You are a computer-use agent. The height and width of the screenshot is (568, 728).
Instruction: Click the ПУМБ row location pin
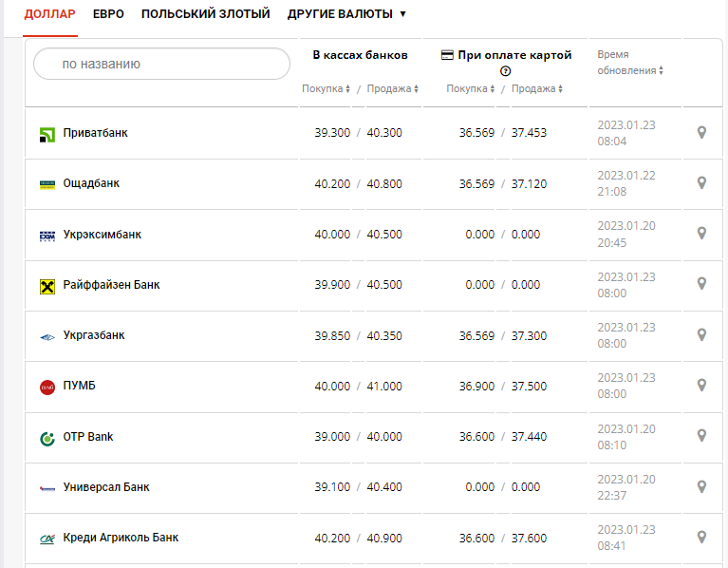click(x=701, y=386)
